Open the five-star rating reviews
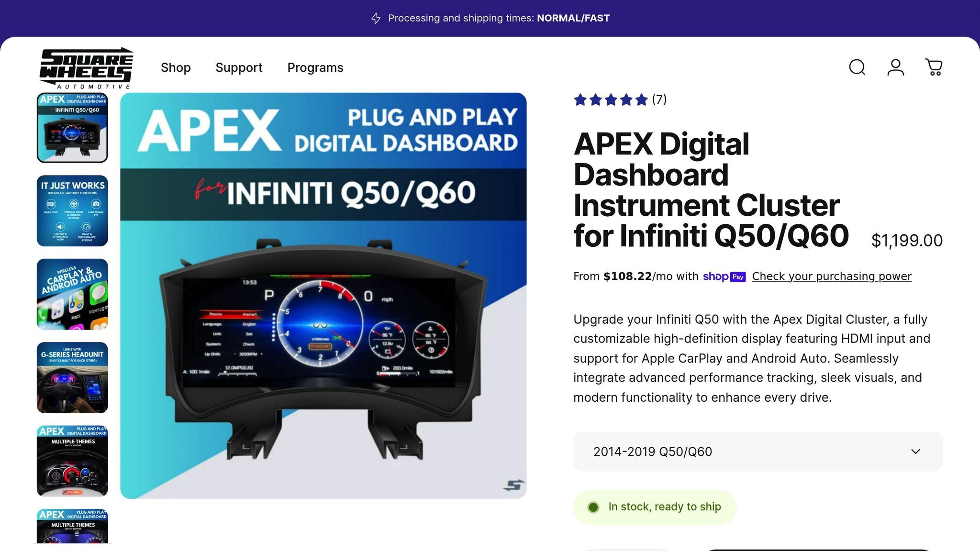 click(x=611, y=100)
